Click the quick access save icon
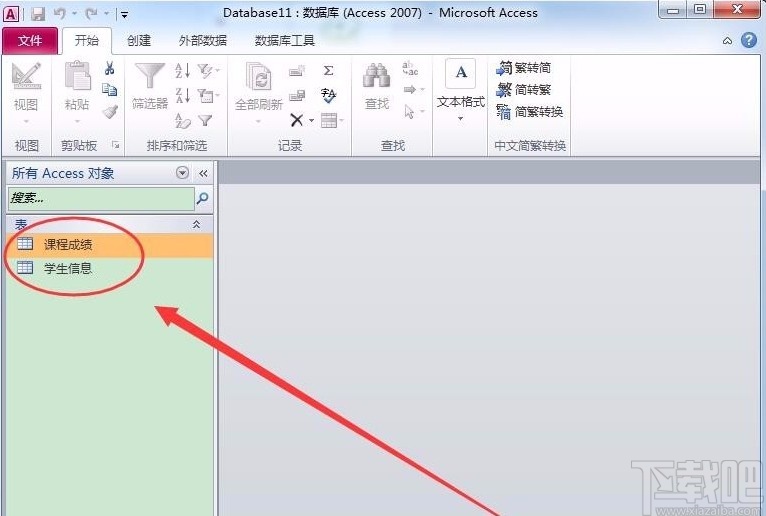 (x=38, y=14)
